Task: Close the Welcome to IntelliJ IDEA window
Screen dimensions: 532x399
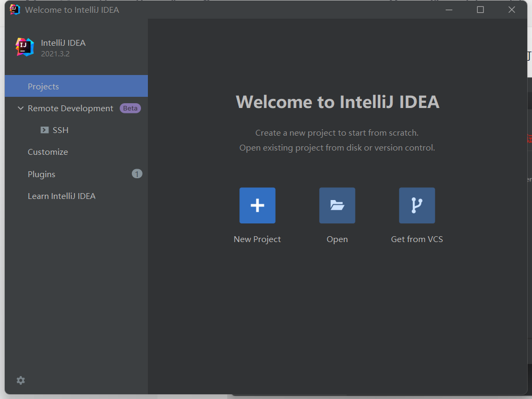Action: 512,10
